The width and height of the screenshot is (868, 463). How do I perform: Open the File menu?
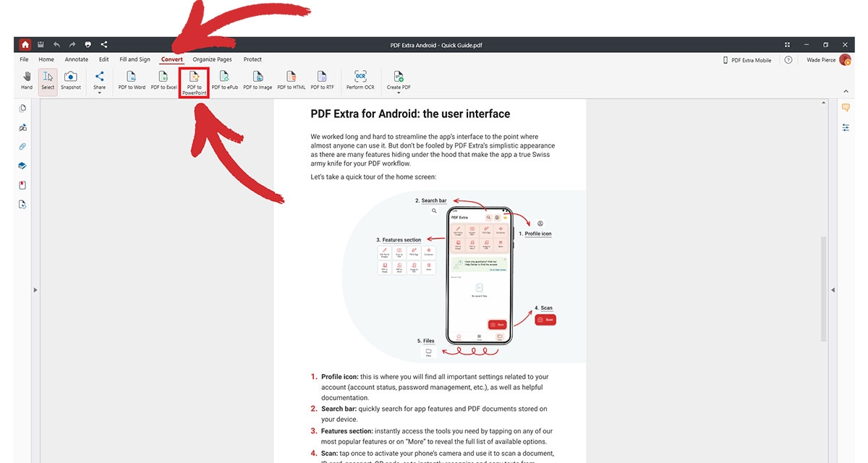coord(25,59)
